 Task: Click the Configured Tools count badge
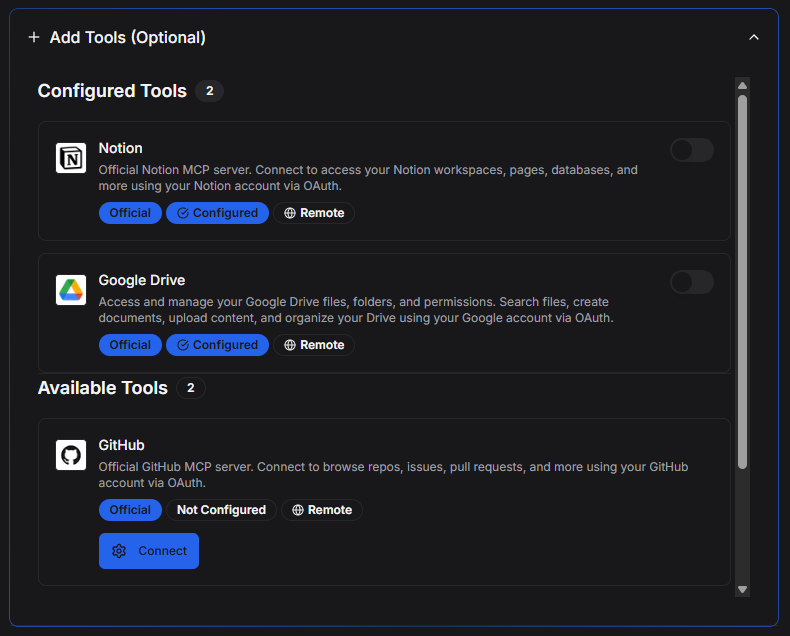point(209,91)
